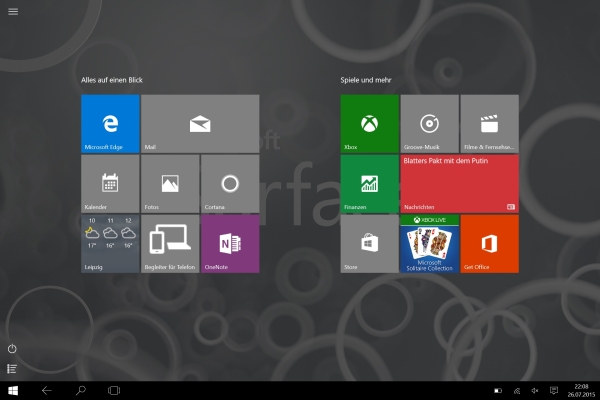Launch the Store tile

pyautogui.click(x=370, y=244)
